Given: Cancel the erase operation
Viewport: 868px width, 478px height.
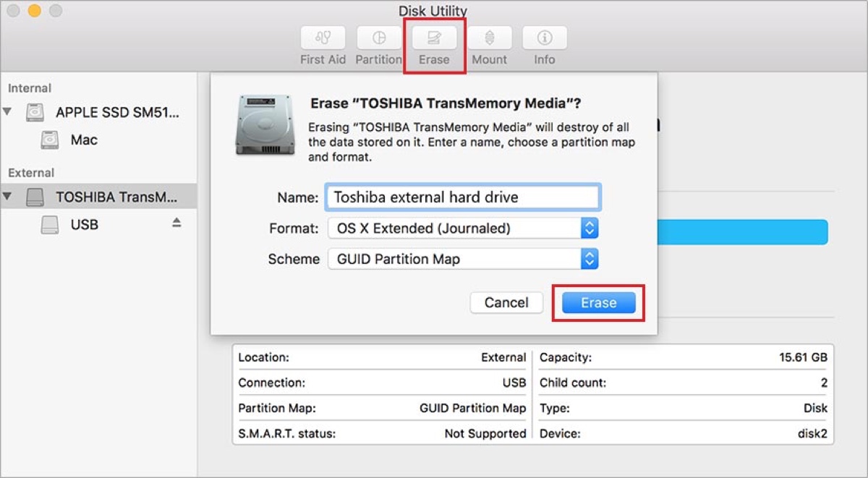Looking at the screenshot, I should click(x=506, y=302).
